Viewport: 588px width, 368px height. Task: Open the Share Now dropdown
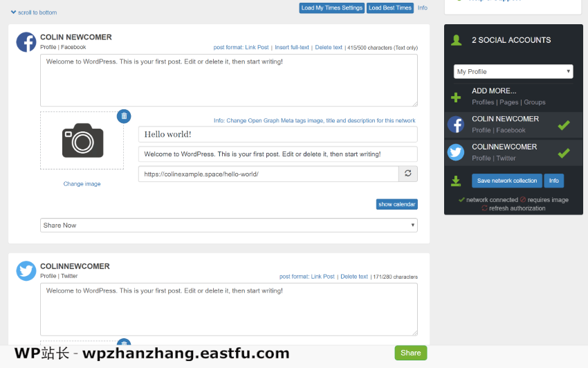pyautogui.click(x=229, y=226)
